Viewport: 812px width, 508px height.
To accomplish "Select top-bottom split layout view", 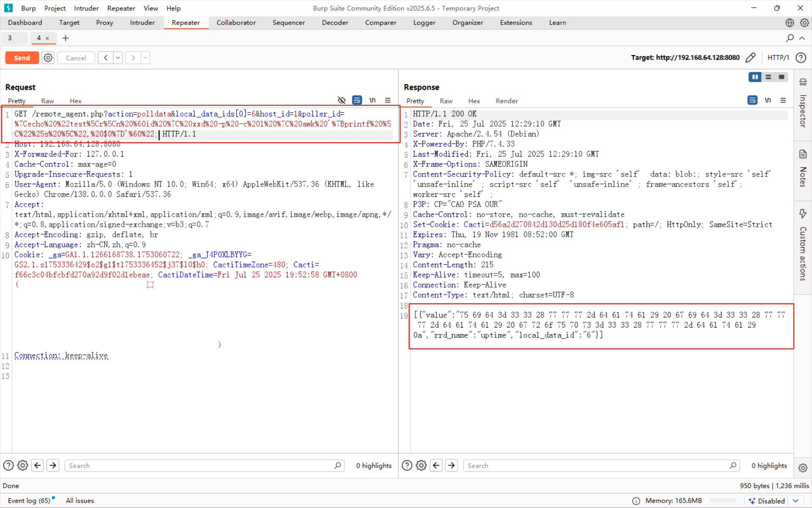I will tap(768, 77).
